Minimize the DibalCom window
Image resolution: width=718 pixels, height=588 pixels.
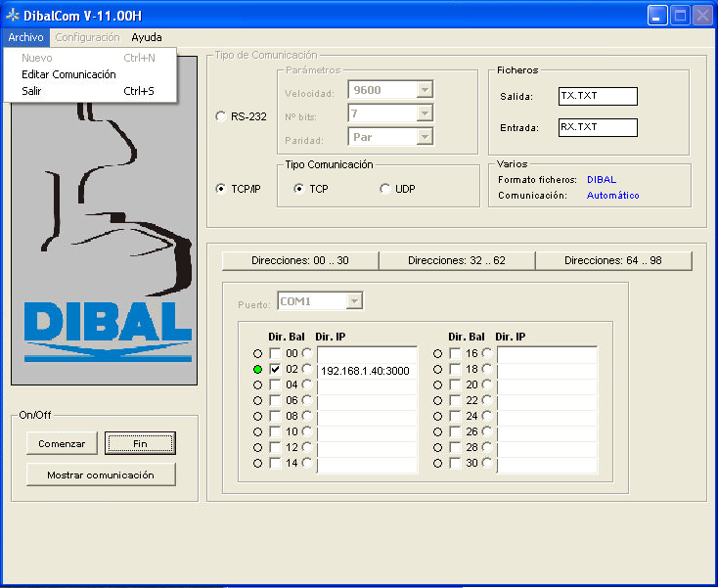pyautogui.click(x=657, y=16)
